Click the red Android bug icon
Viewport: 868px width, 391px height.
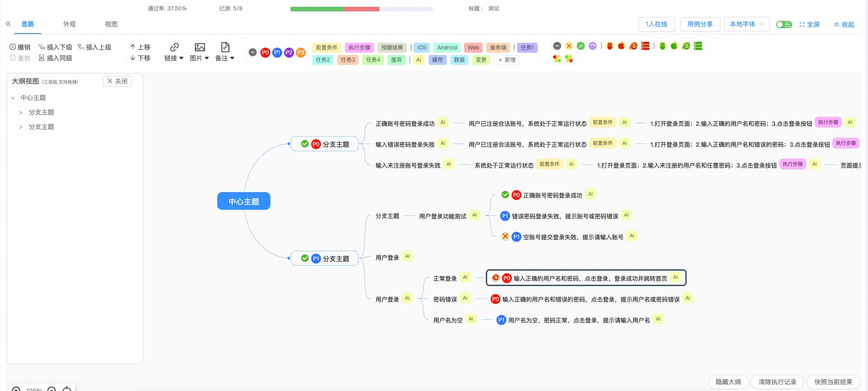(x=610, y=46)
